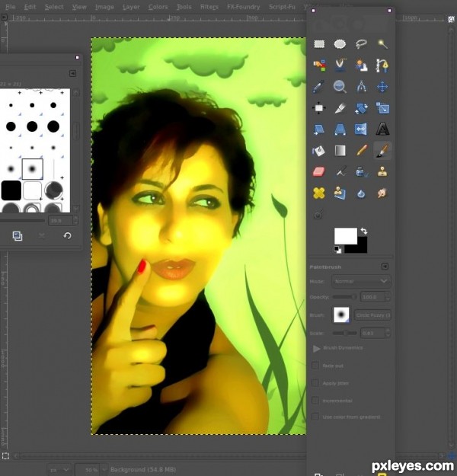Click the black background color swatch
The image size is (457, 476).
[x=363, y=248]
